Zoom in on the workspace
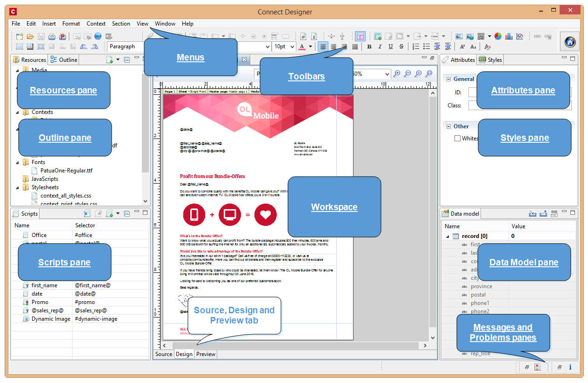The image size is (588, 383). (x=397, y=73)
